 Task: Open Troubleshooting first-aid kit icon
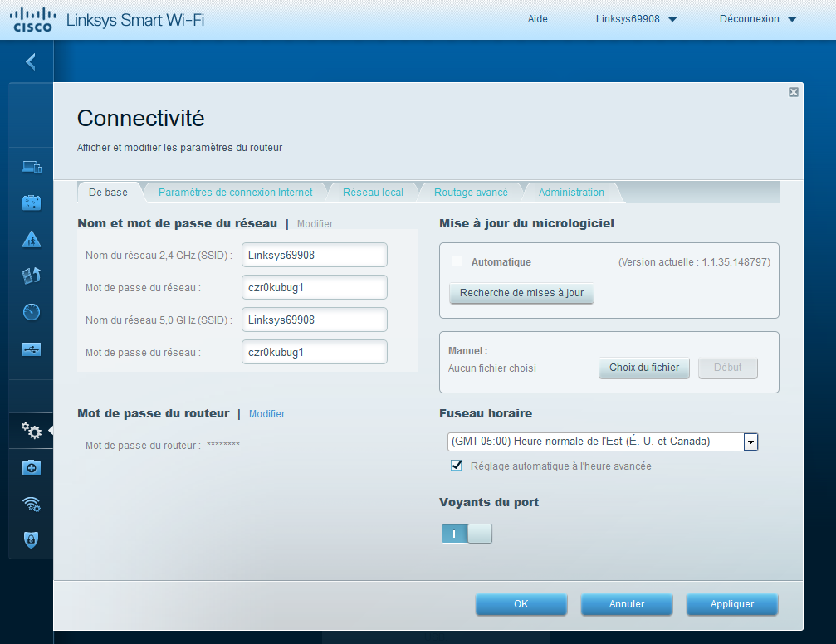tap(31, 467)
